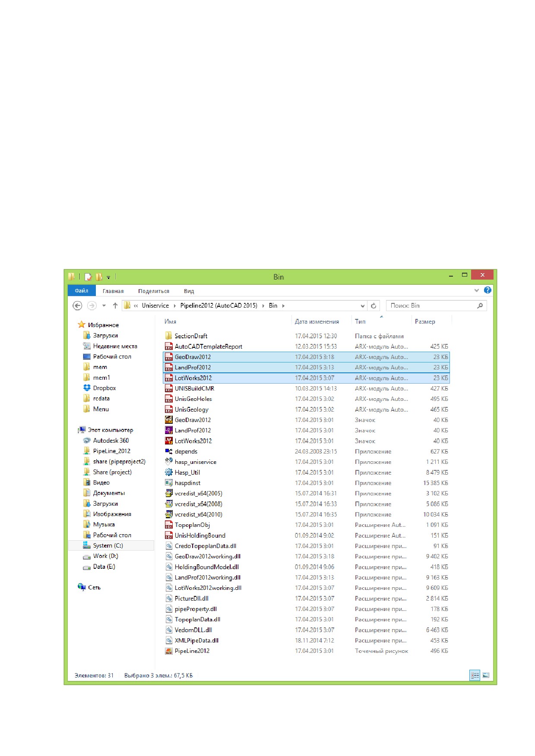Open PipeLine_2012 in sidebar
Screen dimensions: 535x756
(111, 451)
